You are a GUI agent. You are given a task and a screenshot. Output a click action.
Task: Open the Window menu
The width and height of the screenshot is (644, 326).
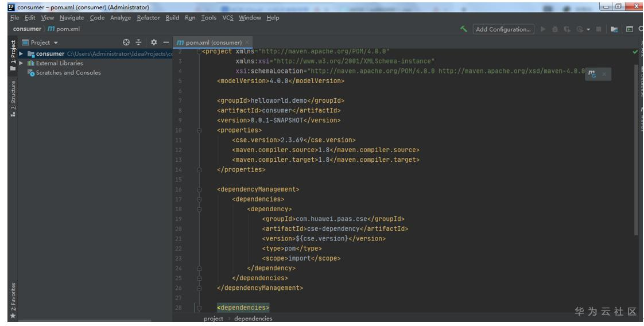click(250, 18)
